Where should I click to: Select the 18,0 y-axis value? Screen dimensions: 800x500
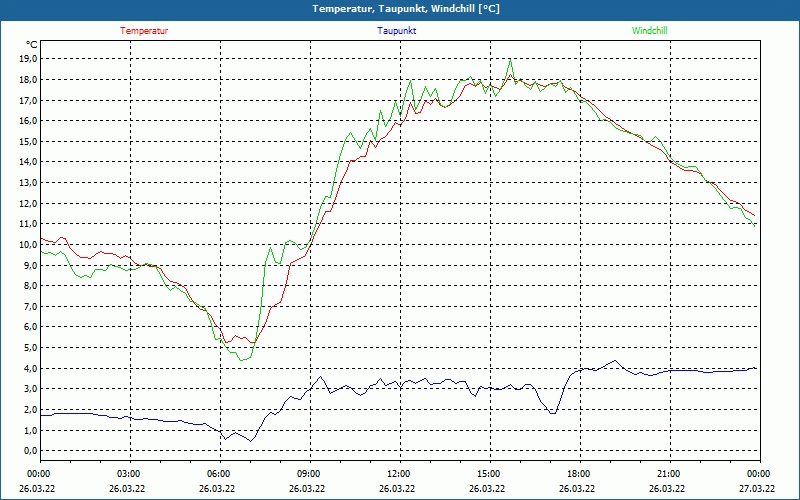coord(28,80)
